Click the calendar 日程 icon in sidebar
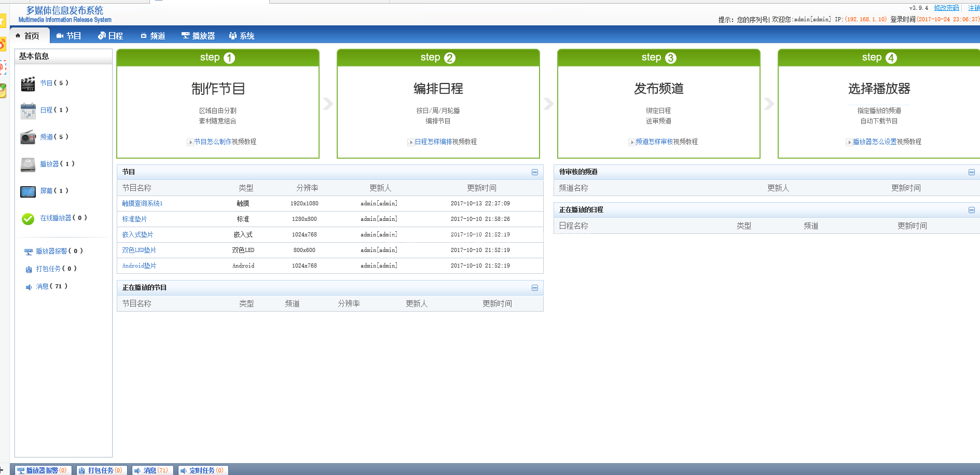980x475 pixels. click(x=28, y=110)
